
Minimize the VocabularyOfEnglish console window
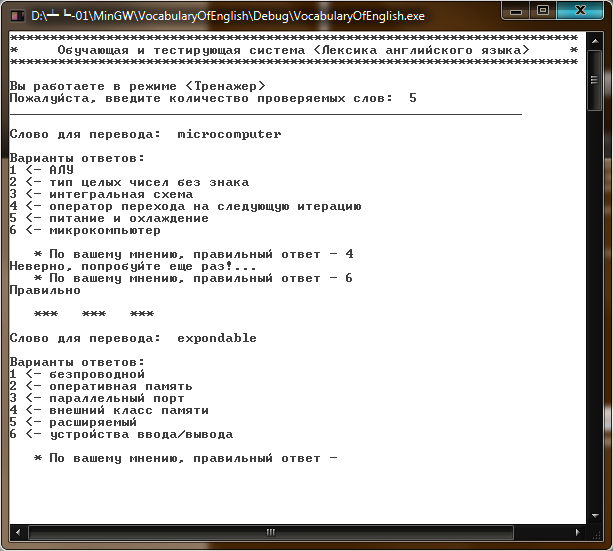pos(516,11)
